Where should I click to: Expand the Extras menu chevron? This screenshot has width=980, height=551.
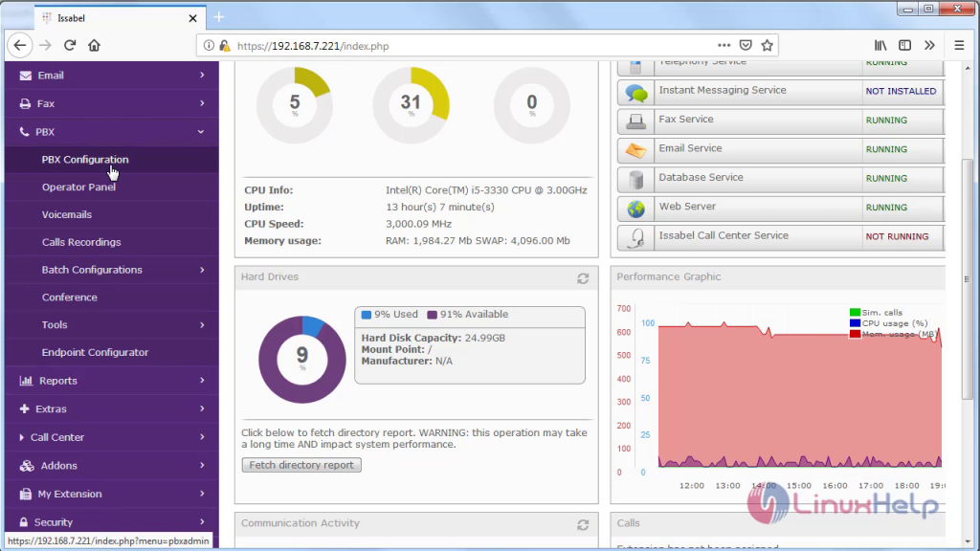(202, 408)
